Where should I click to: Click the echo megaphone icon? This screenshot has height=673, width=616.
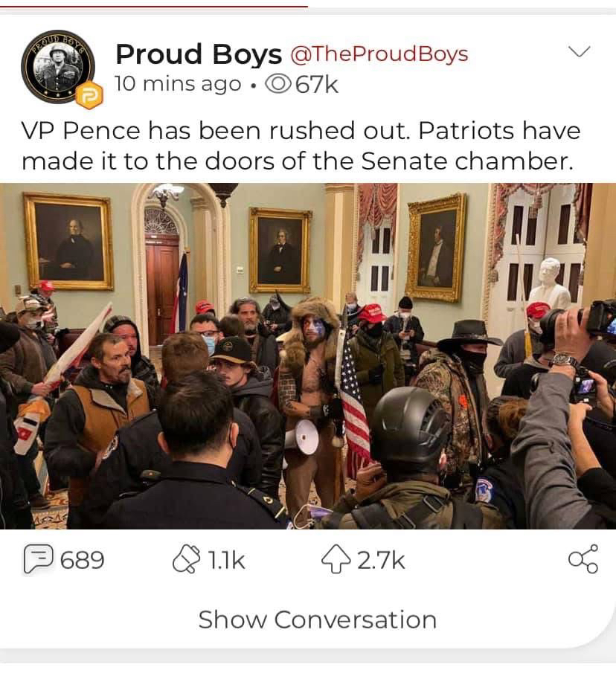186,558
